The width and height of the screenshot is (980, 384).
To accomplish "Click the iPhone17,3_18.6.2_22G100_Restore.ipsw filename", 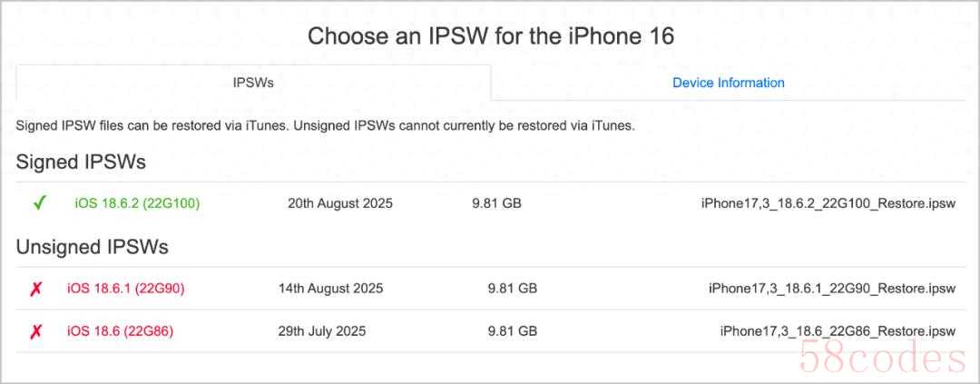I will (828, 203).
